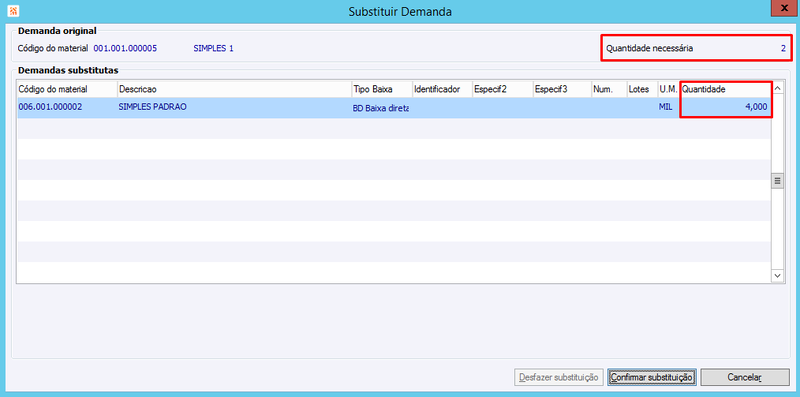This screenshot has width=800, height=397.
Task: Click the application icon in title bar
Action: click(x=13, y=11)
